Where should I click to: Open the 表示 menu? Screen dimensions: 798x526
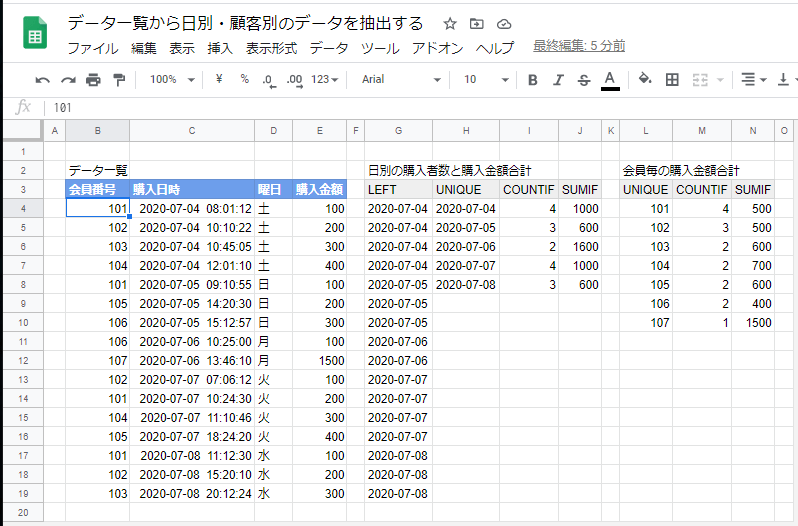[x=182, y=48]
